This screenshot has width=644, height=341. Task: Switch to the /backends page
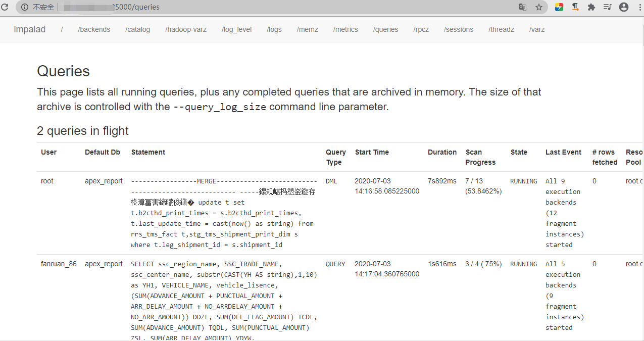click(x=94, y=29)
